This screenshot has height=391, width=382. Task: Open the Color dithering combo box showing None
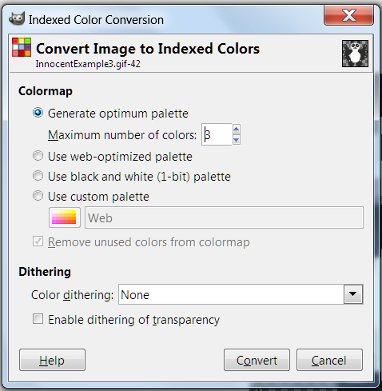pyautogui.click(x=240, y=294)
